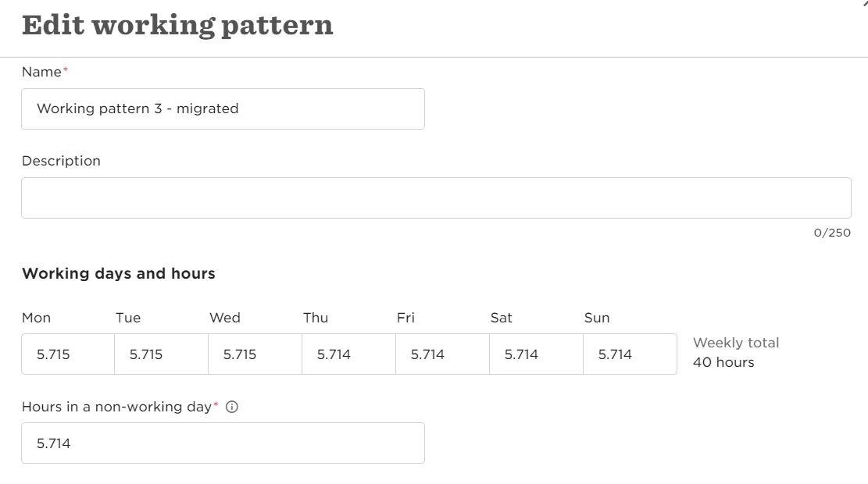Screen dimensions: 868x484
Task: Select the Friday hours field
Action: pyautogui.click(x=442, y=354)
